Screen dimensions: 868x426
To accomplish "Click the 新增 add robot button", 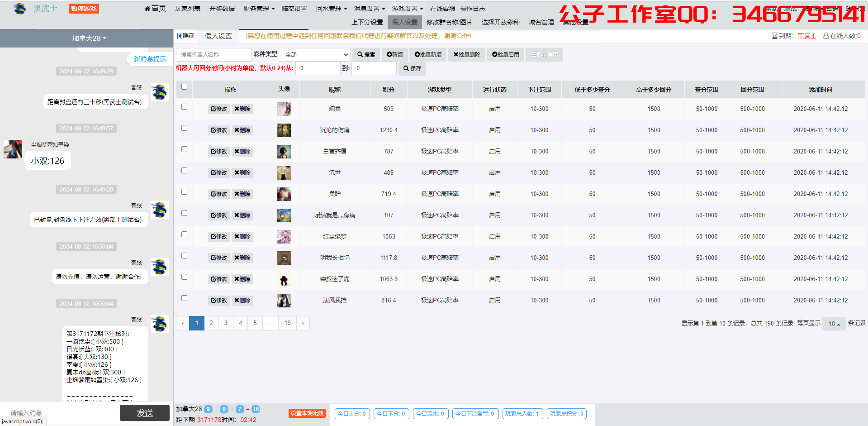I will tap(395, 55).
